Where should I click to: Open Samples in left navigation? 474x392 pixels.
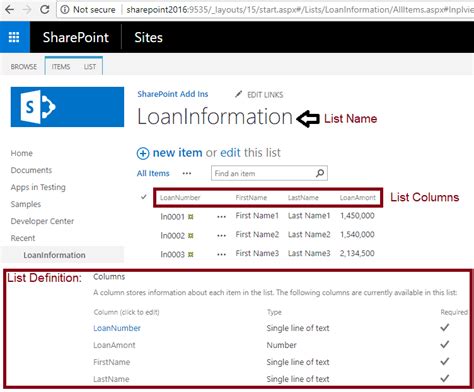click(x=26, y=204)
